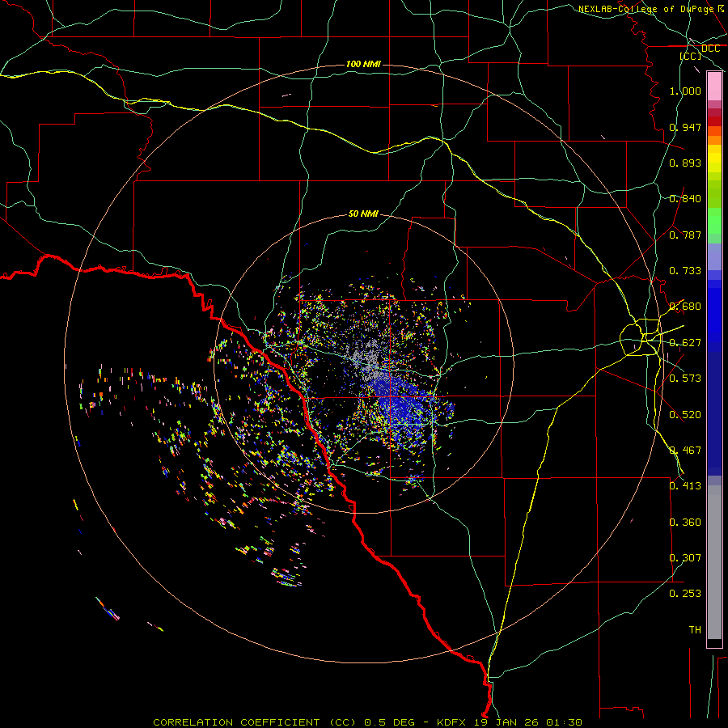Viewport: 728px width, 728px height.
Task: Select the 0.573 scale value
Action: pos(685,379)
